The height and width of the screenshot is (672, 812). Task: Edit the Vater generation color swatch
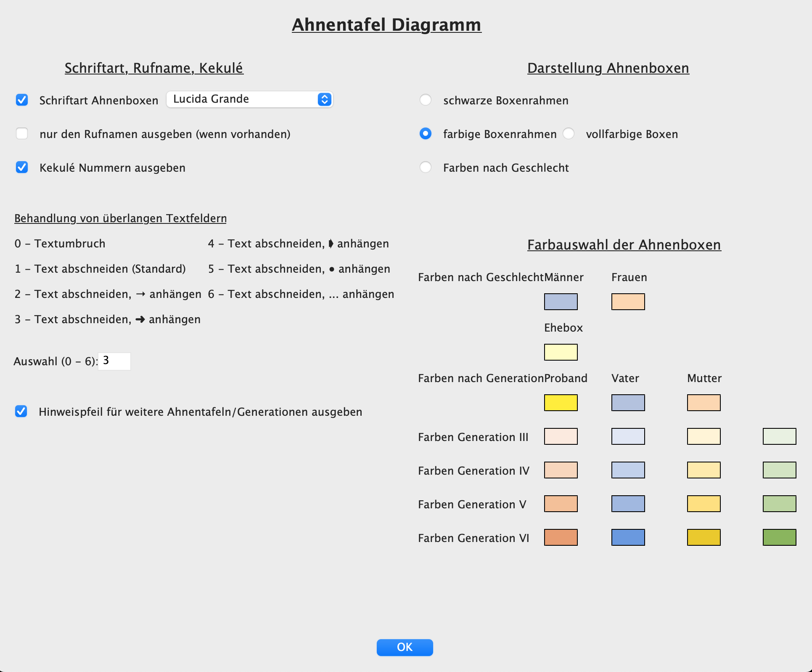click(x=628, y=403)
